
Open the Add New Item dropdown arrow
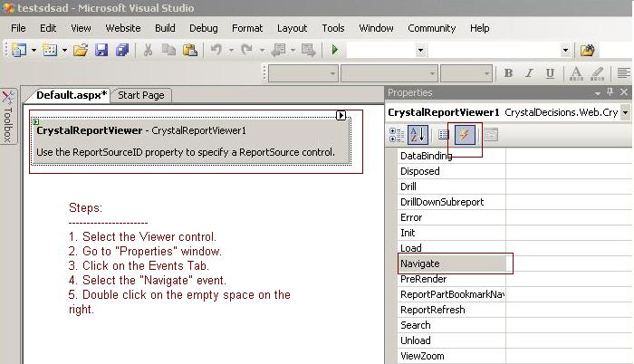point(64,51)
